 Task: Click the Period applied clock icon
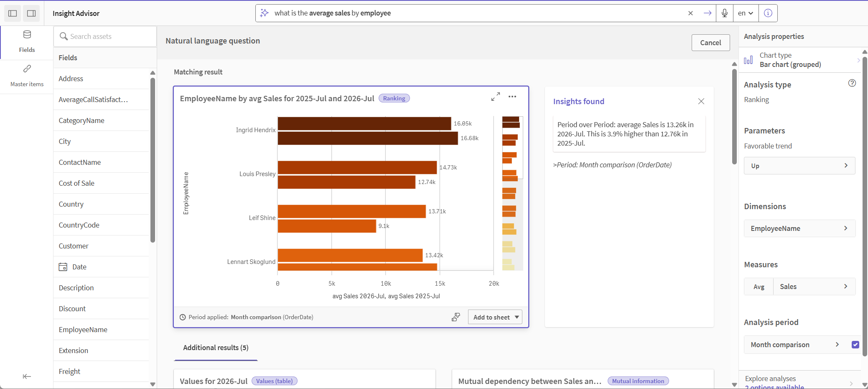[183, 317]
